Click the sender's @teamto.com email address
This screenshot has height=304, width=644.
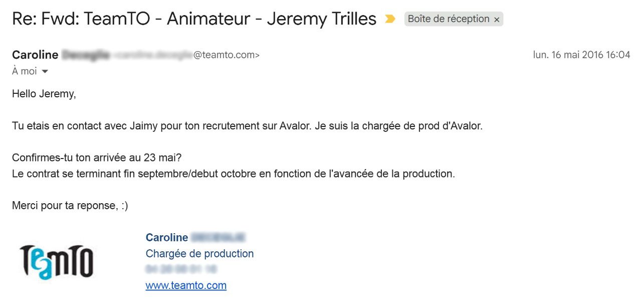pyautogui.click(x=186, y=55)
